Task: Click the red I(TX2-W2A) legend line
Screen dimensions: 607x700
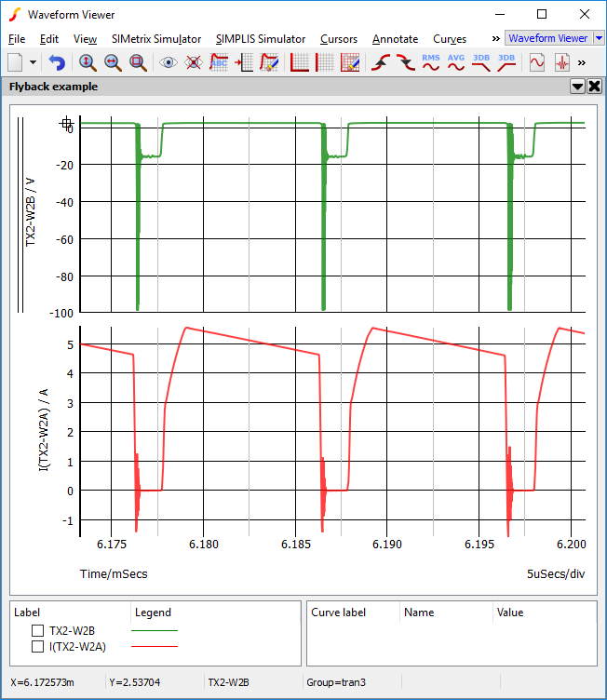Action: click(x=155, y=646)
